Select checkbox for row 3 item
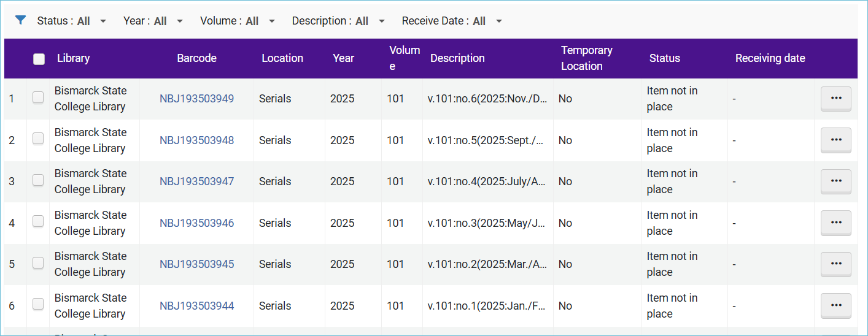This screenshot has height=336, width=868. (38, 180)
